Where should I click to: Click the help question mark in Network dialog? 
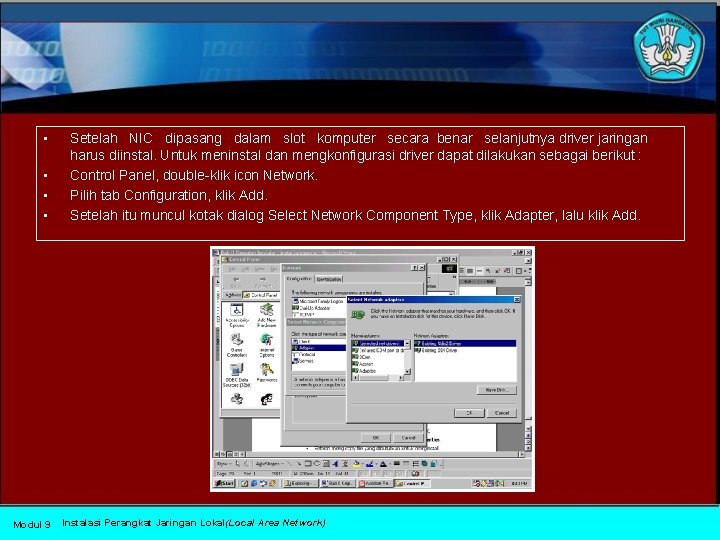(x=414, y=268)
